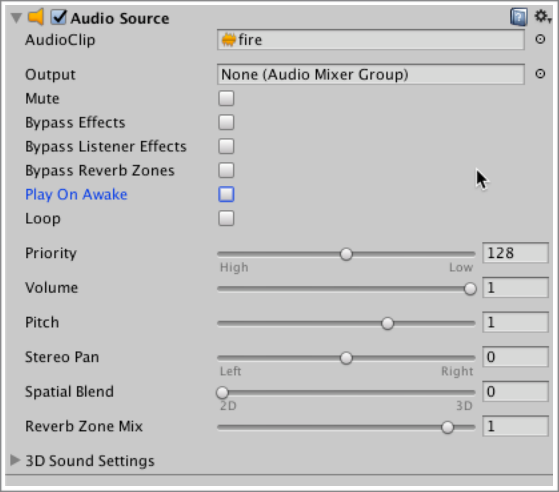Disable the Audio Source component checkbox

click(x=58, y=17)
